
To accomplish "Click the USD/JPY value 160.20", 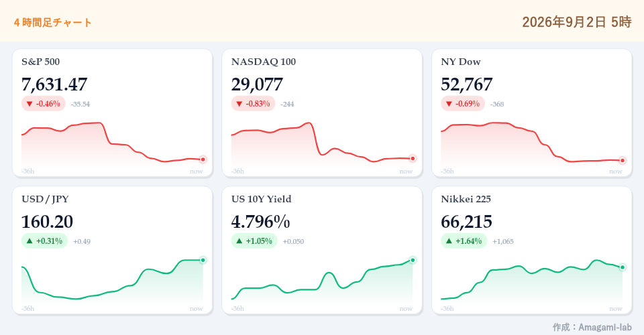I will pos(47,222).
